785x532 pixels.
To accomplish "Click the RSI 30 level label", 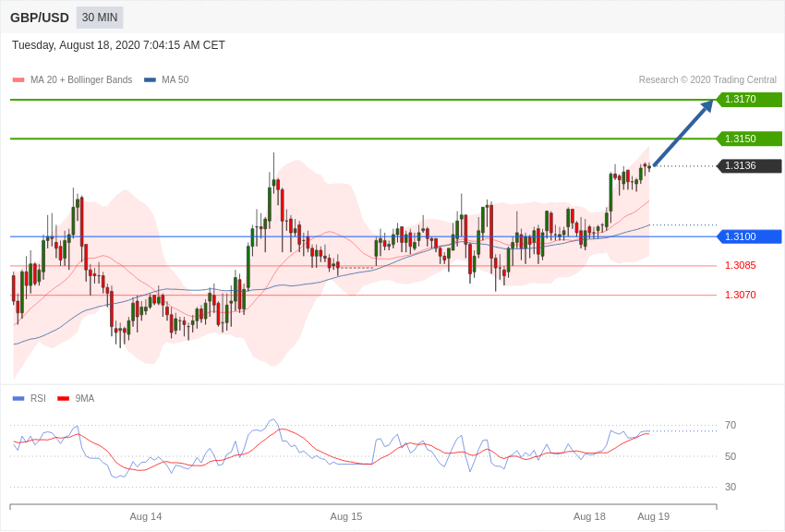I will (x=731, y=487).
